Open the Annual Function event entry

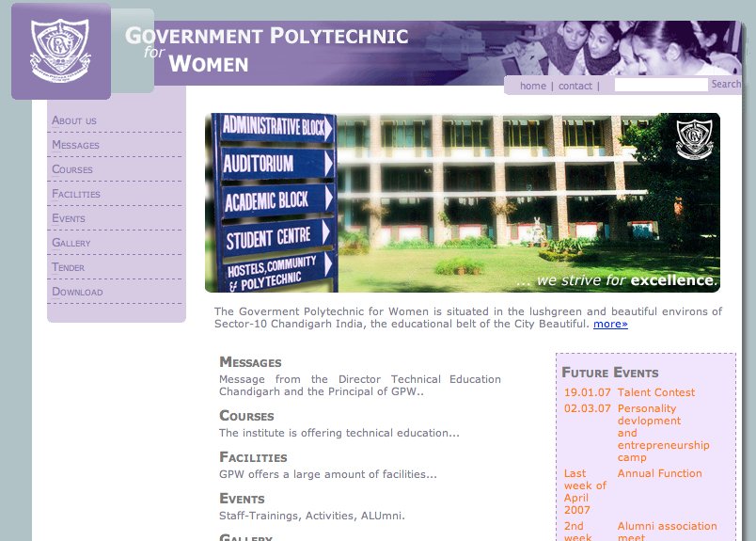(x=659, y=473)
